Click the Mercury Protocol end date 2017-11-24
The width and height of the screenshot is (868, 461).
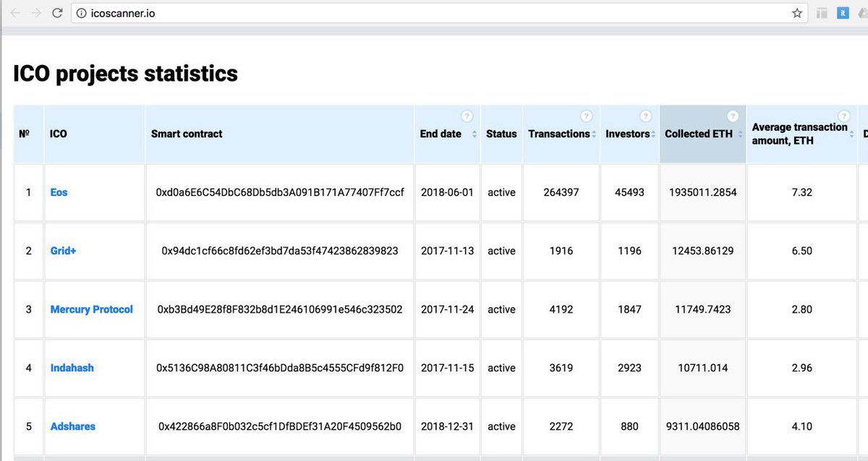point(447,309)
